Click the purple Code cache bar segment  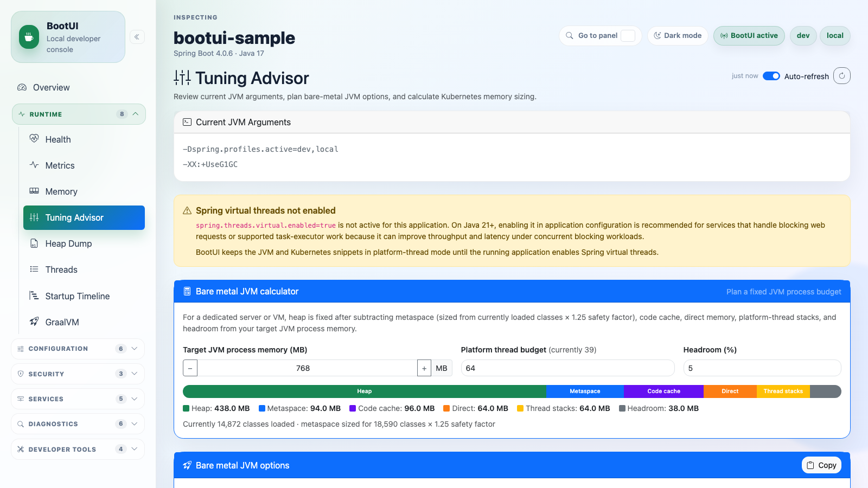pos(663,391)
